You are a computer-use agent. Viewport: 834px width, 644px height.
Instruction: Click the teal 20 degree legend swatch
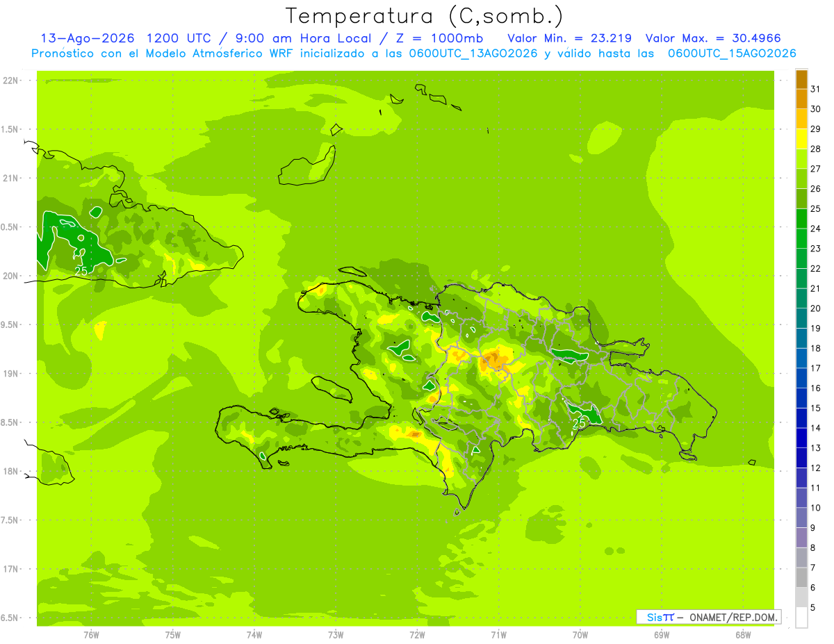[x=801, y=299]
